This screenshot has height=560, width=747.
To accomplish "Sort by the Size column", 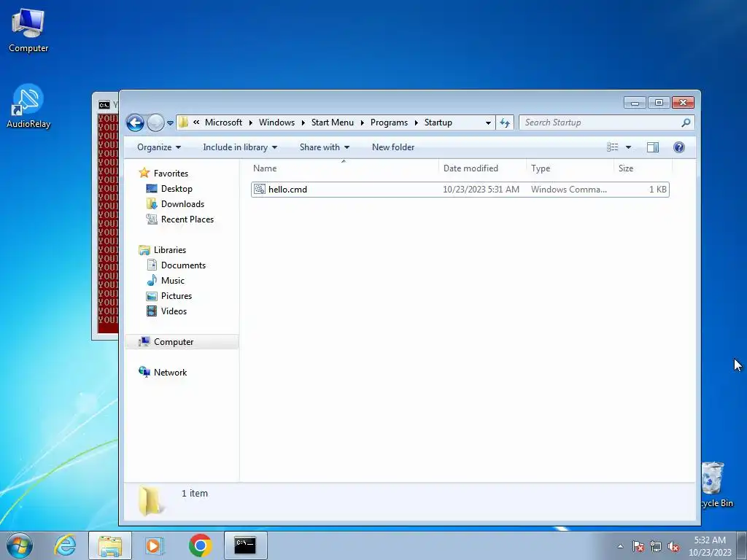I will [x=643, y=168].
